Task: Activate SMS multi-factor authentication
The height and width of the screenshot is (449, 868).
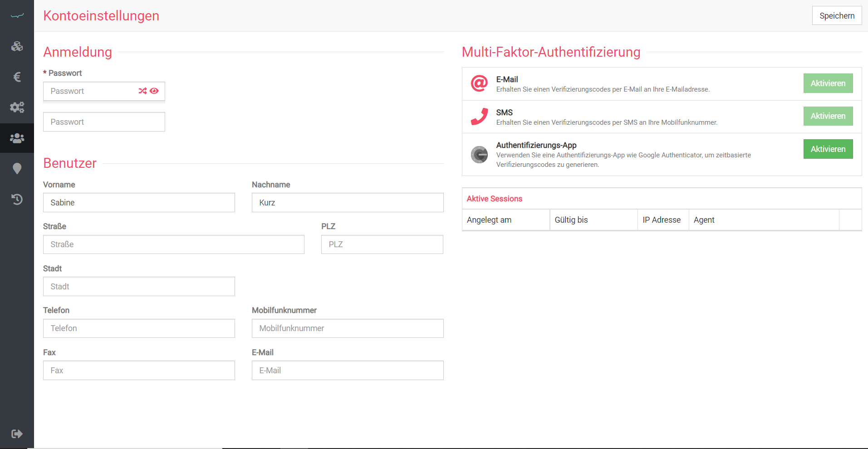Action: point(828,116)
